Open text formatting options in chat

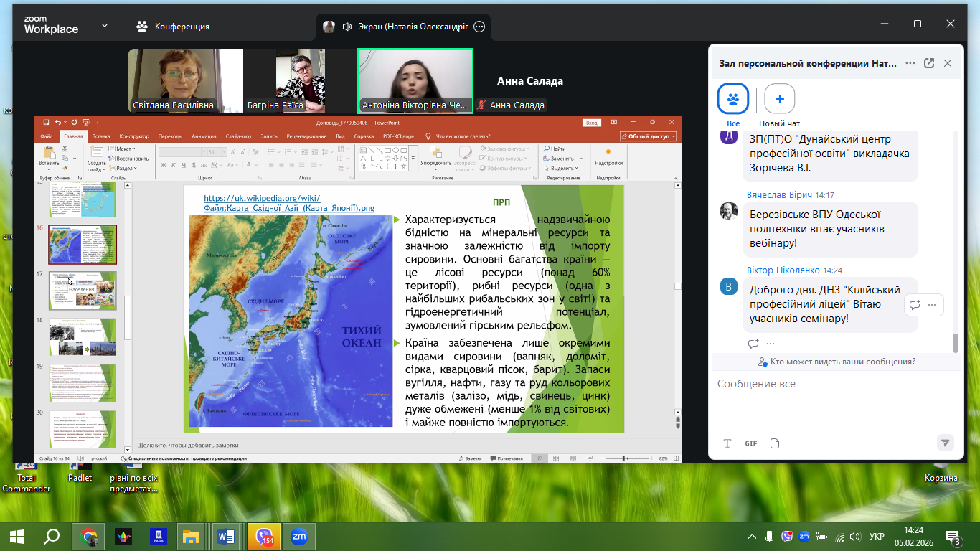pos(727,443)
